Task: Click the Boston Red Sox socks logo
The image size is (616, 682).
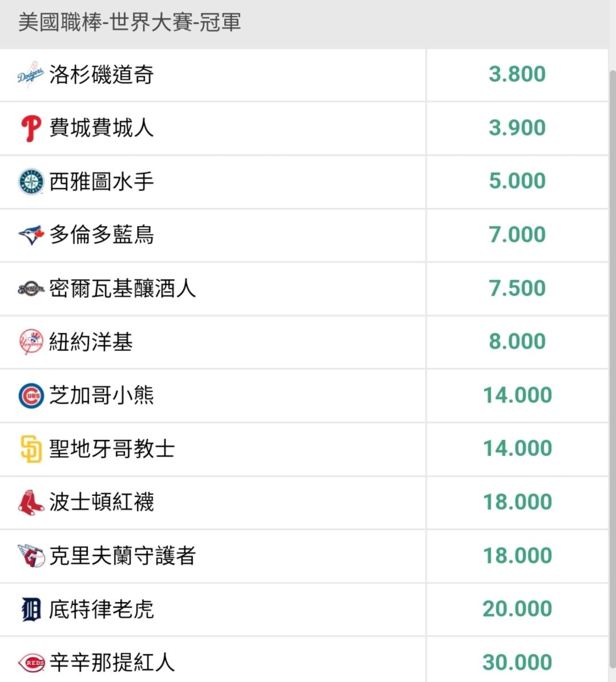Action: point(31,502)
